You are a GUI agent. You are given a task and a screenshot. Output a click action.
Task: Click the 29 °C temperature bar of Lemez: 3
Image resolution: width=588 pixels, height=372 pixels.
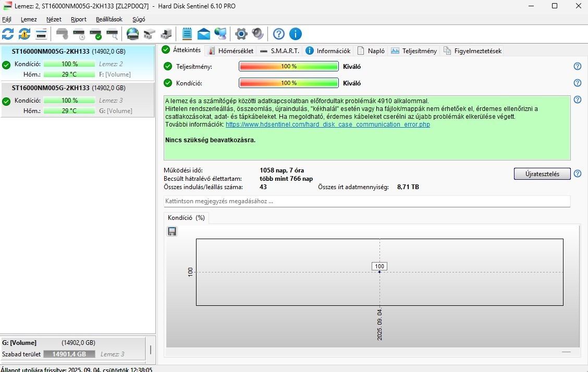click(x=69, y=111)
